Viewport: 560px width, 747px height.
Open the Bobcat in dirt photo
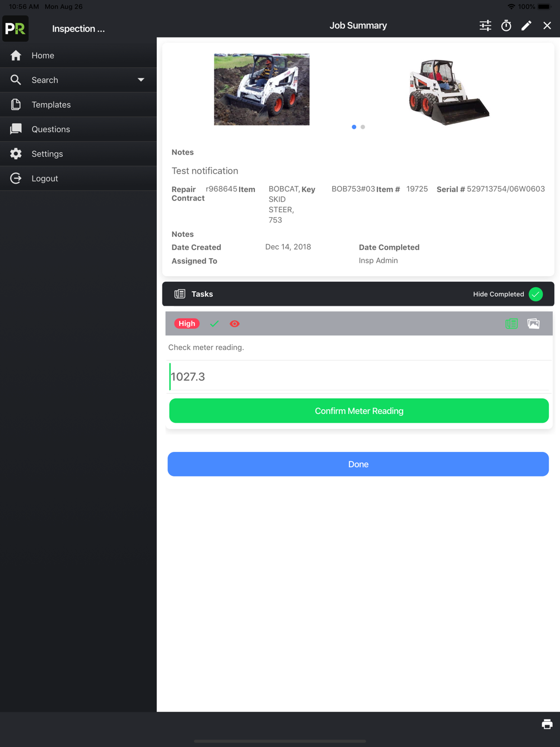click(262, 90)
